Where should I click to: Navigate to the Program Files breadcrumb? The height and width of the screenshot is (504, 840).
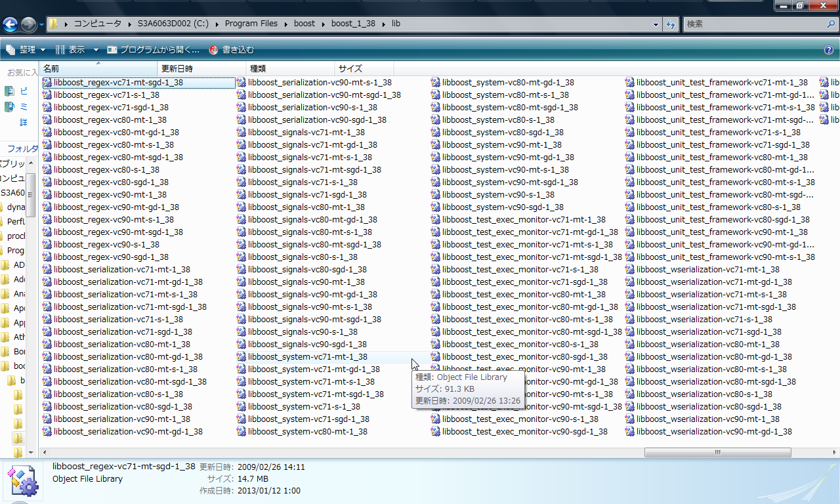click(x=251, y=24)
